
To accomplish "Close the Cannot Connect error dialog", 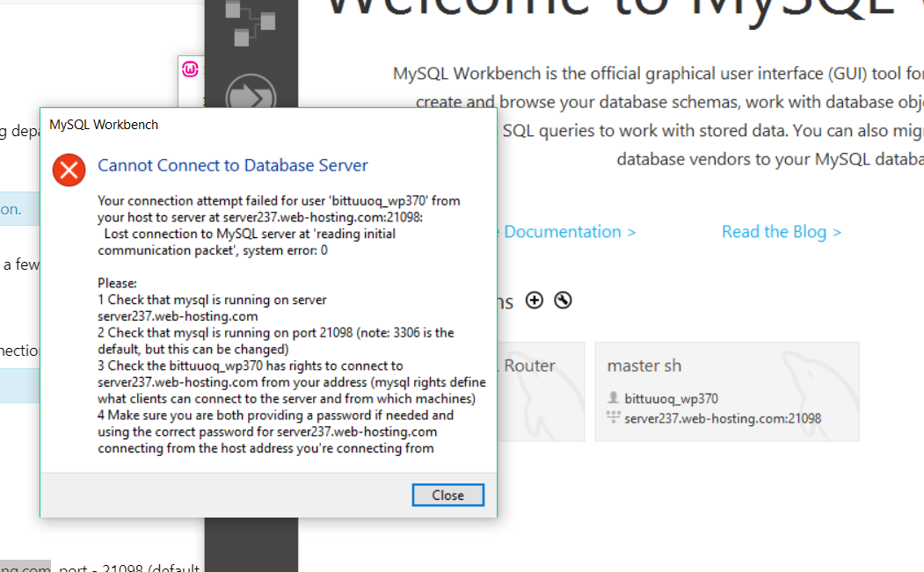I will tap(447, 495).
